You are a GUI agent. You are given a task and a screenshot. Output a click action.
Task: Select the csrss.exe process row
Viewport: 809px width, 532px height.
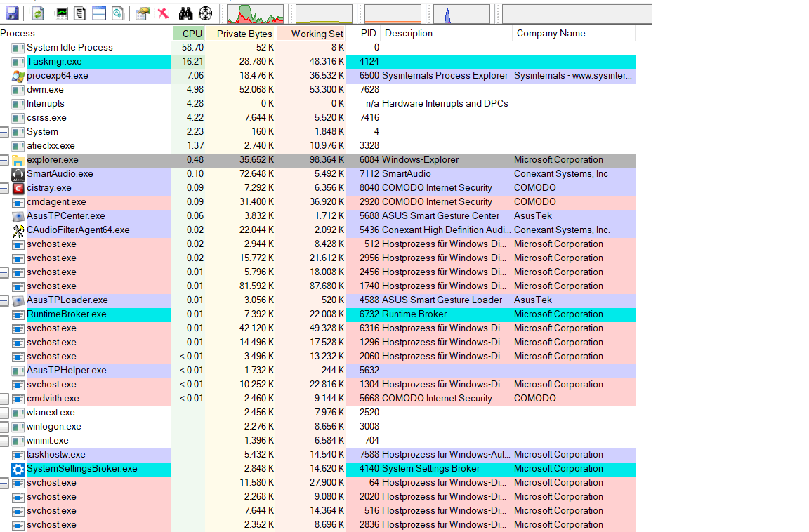(317, 118)
